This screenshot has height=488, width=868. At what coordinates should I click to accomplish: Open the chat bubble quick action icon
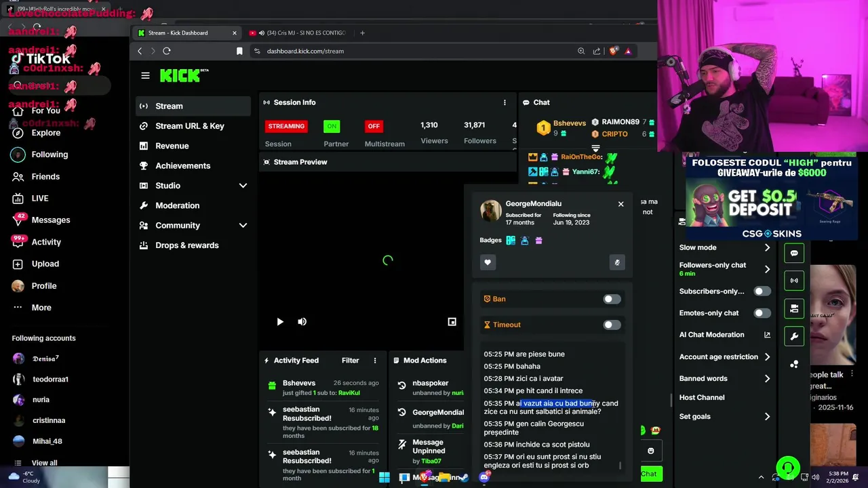(794, 253)
